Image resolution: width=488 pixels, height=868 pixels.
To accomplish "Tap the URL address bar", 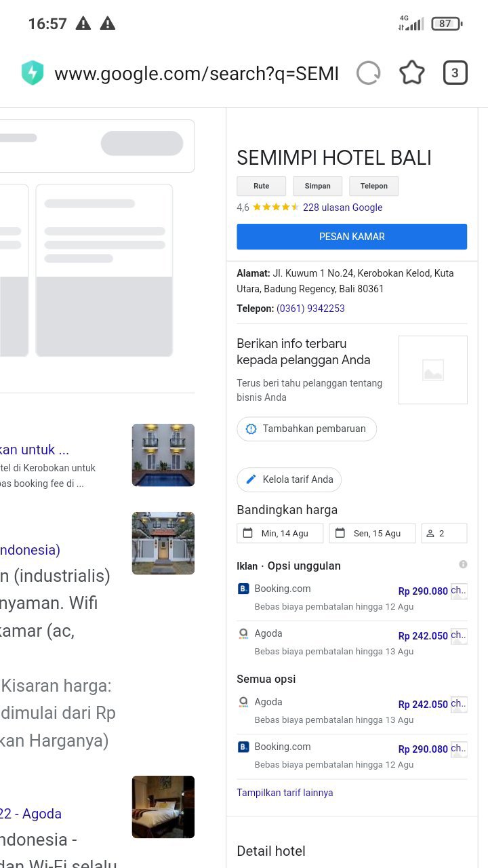I will tap(197, 73).
